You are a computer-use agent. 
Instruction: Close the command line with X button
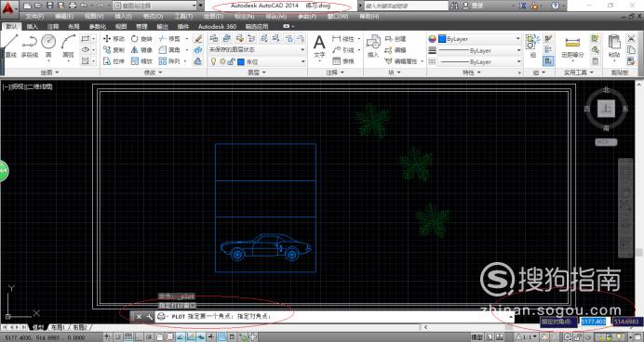click(139, 317)
